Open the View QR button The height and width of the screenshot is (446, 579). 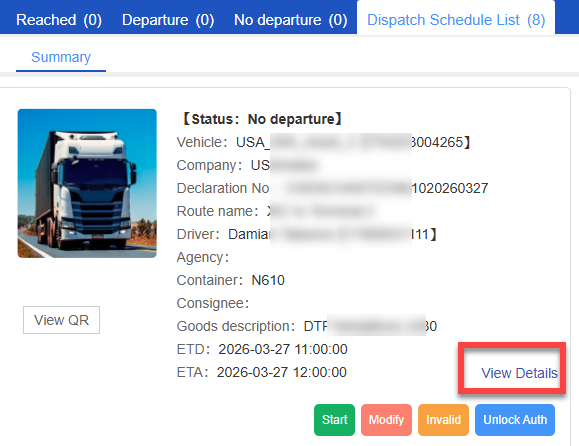pyautogui.click(x=61, y=320)
